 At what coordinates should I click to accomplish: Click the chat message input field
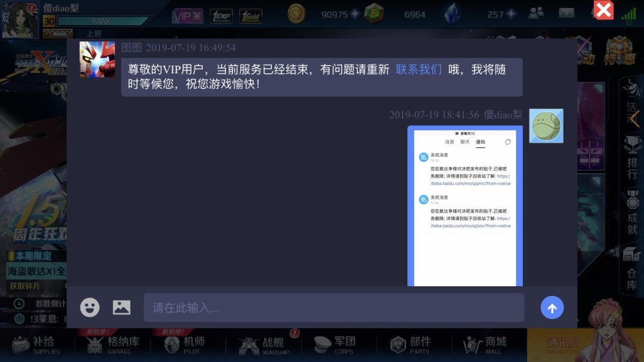334,308
